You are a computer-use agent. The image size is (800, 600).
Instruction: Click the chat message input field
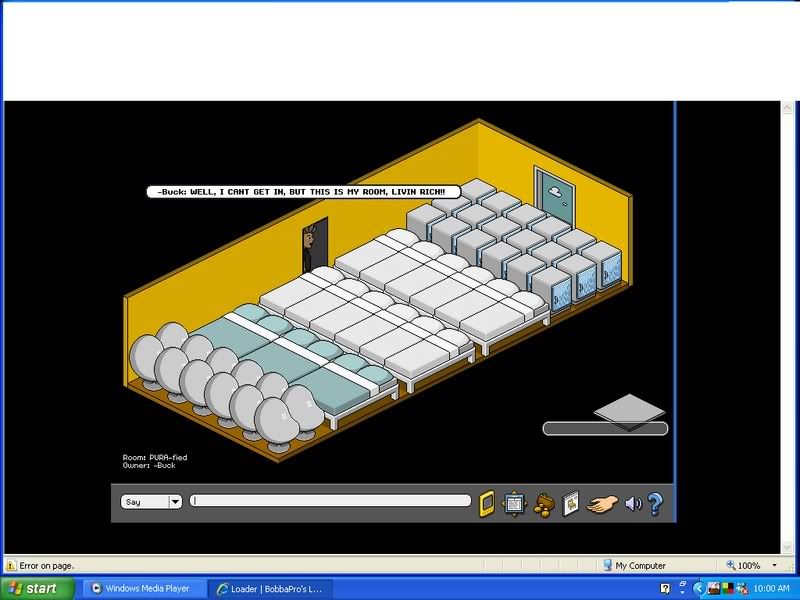point(330,501)
